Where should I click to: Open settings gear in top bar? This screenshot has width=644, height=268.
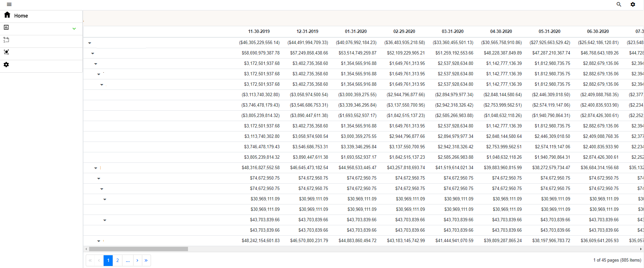pyautogui.click(x=633, y=4)
